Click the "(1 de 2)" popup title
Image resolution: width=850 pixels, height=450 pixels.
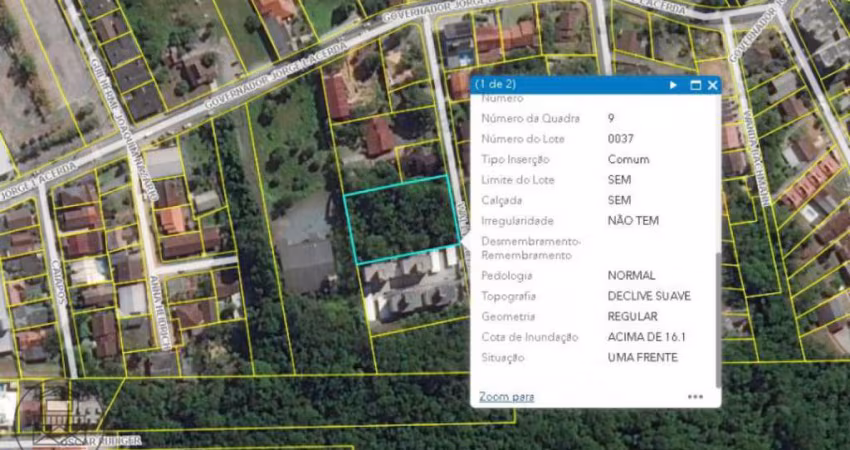pos(495,85)
